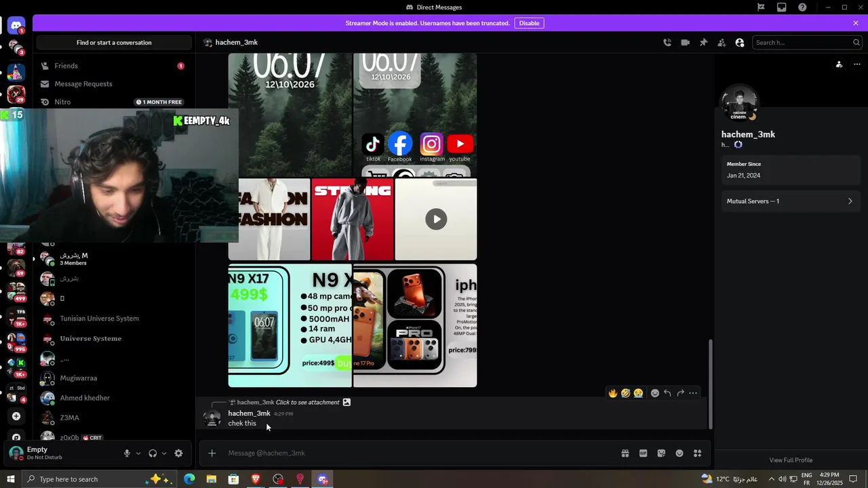This screenshot has width=868, height=488.
Task: Open the forest clock wallpaper image
Action: tap(290, 115)
